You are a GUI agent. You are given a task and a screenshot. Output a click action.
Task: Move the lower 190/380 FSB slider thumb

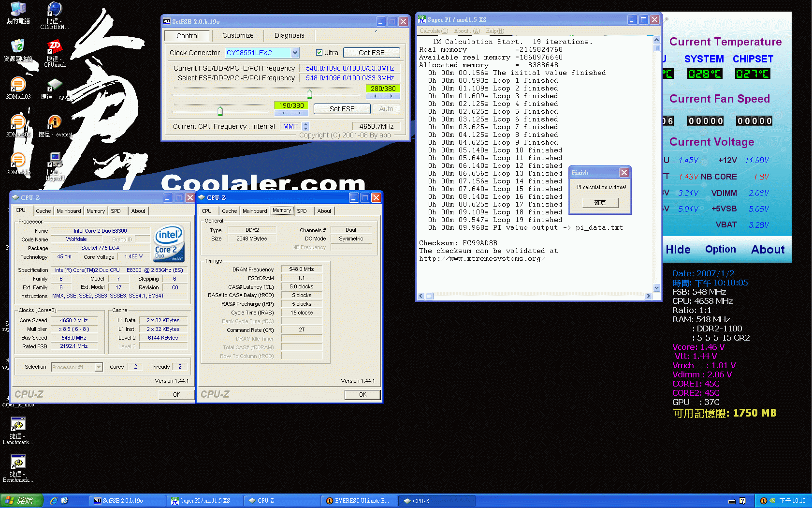[220, 111]
